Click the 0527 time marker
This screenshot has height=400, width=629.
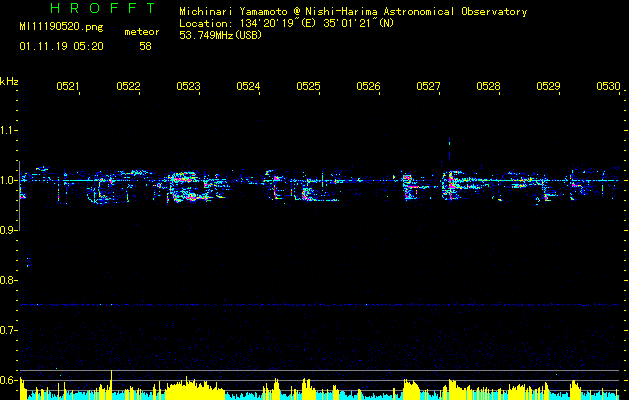coord(428,86)
